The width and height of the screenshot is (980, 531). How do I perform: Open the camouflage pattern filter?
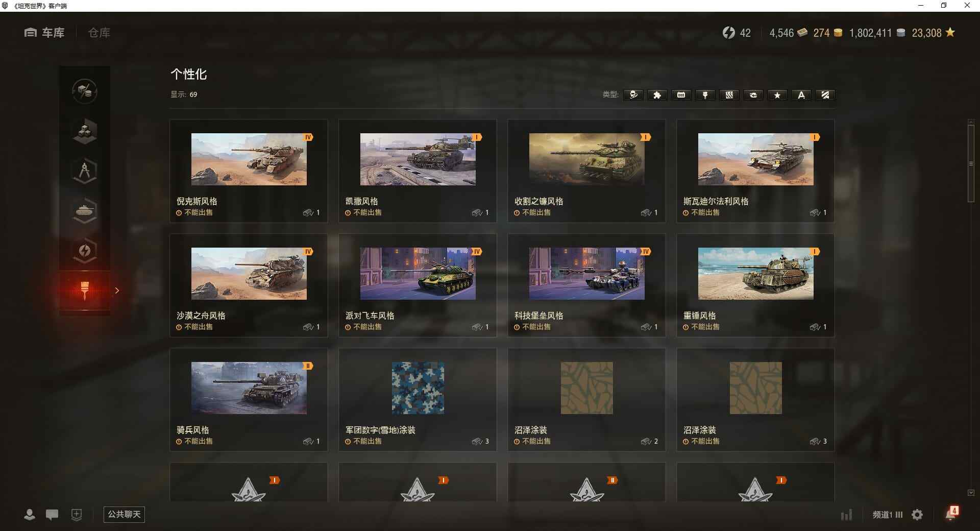[729, 95]
